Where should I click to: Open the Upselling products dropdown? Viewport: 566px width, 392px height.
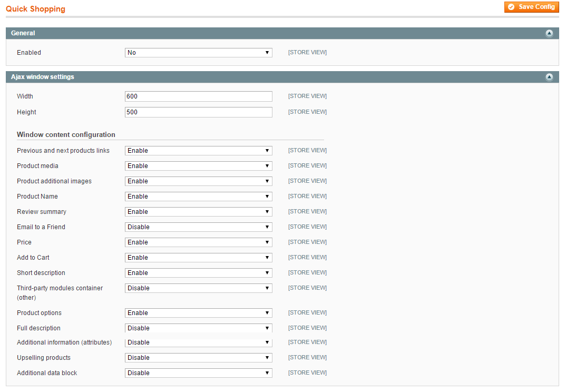click(199, 358)
